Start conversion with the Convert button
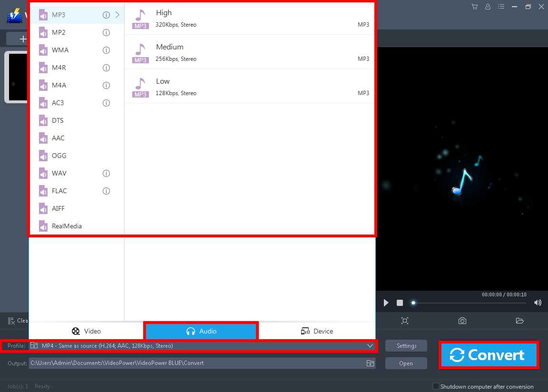548x392 pixels. click(489, 354)
